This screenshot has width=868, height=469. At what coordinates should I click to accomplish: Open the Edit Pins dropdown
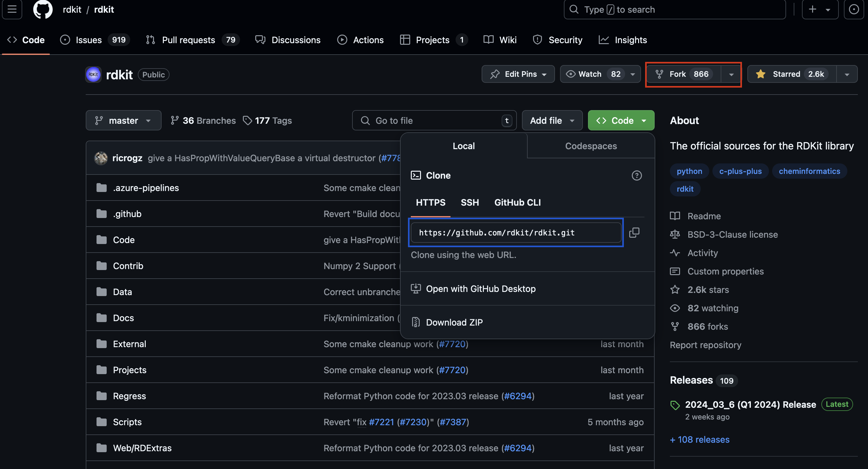(518, 74)
